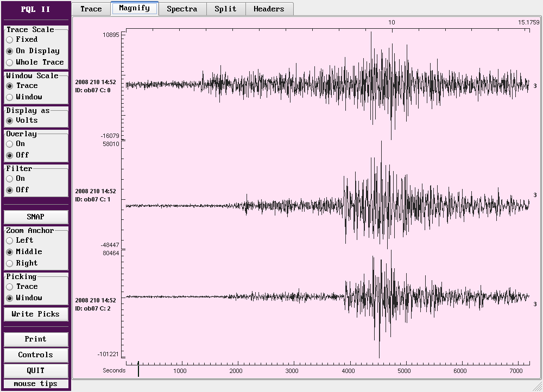Switch Picking mode to Trace
The height and width of the screenshot is (392, 543).
click(x=10, y=287)
